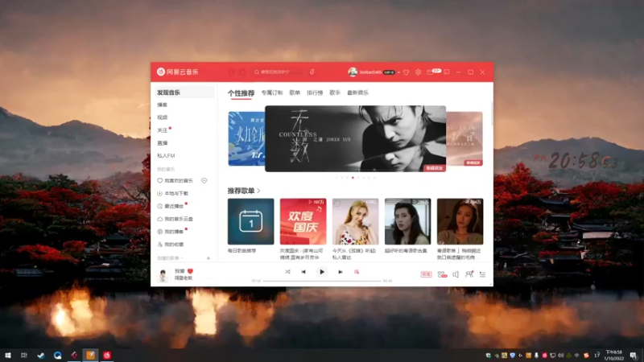Open the notification center icon in taskbar
The height and width of the screenshot is (362, 644).
click(x=634, y=356)
